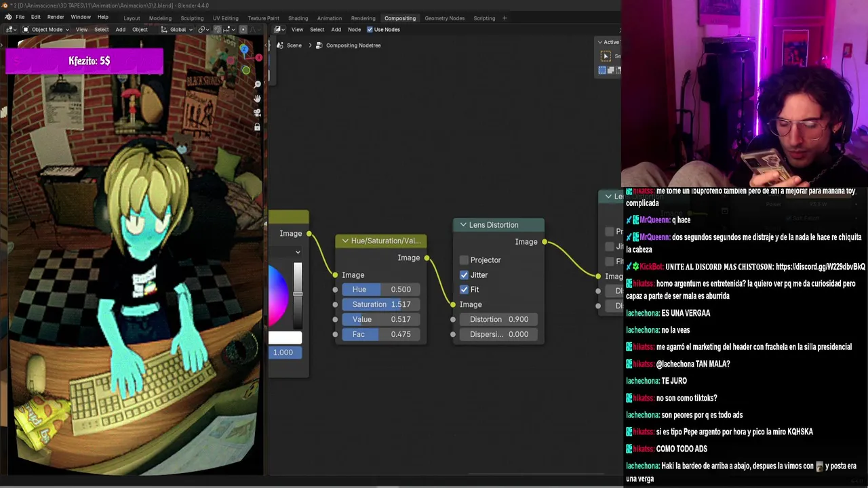Switch to the Layout workspace tab
The width and height of the screenshot is (868, 488).
132,18
